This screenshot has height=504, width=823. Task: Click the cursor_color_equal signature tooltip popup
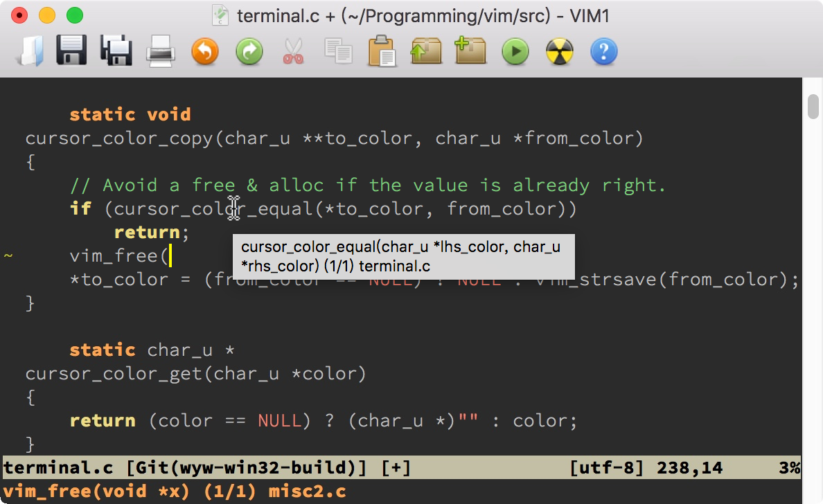click(403, 256)
